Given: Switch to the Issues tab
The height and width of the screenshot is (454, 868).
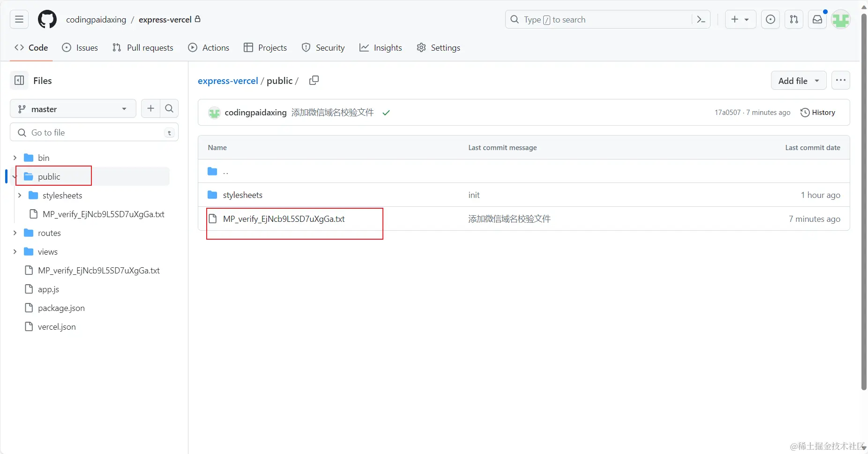Looking at the screenshot, I should coord(80,47).
